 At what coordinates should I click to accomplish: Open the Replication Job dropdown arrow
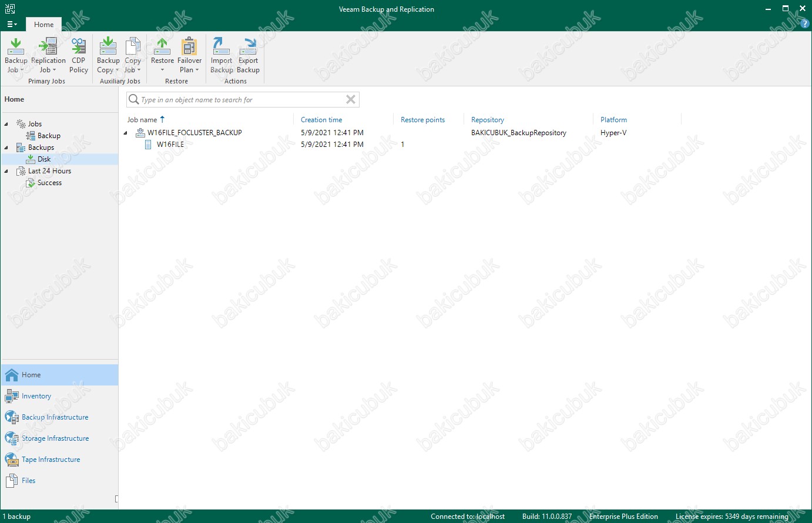click(54, 70)
